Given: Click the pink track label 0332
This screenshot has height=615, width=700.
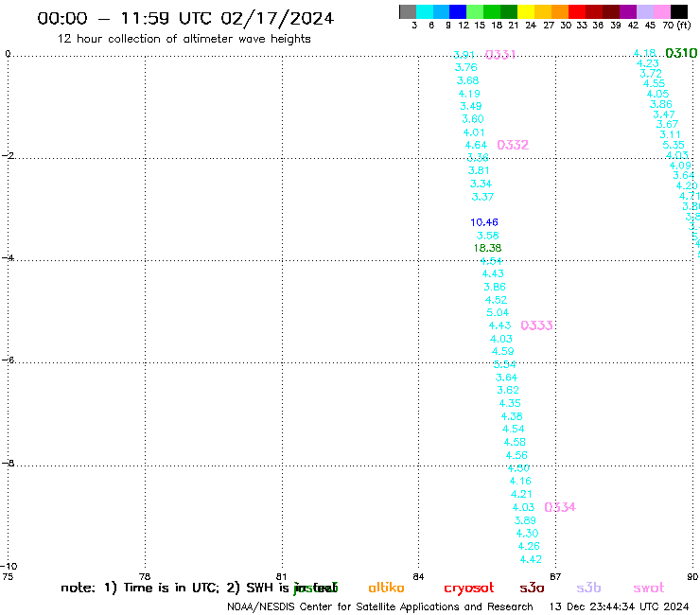Looking at the screenshot, I should [x=513, y=145].
